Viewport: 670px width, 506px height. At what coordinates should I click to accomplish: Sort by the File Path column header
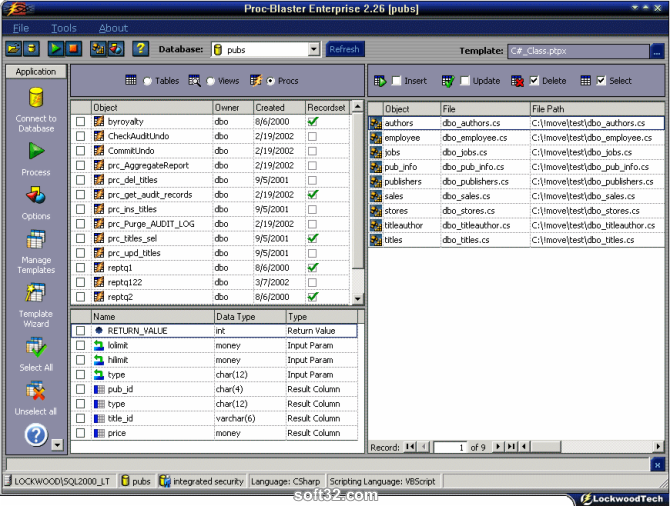(597, 109)
